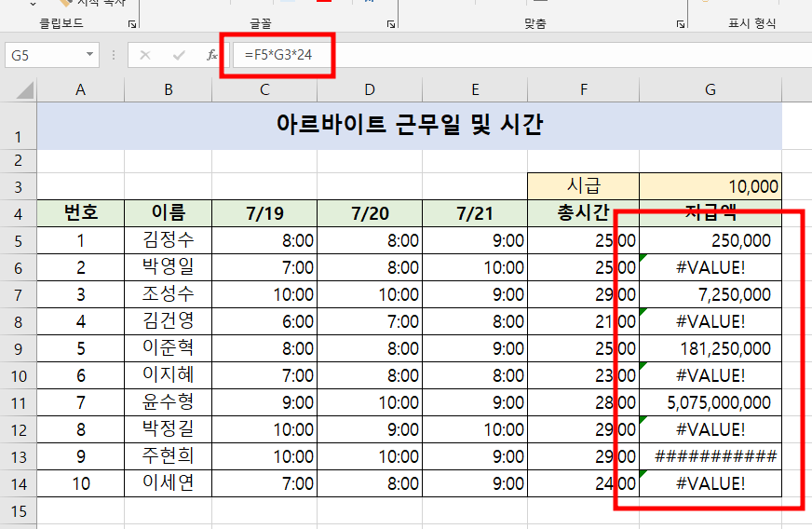This screenshot has height=529, width=812.
Task: Click 10:00 in 박영일's 7/21 column
Action: click(x=475, y=267)
